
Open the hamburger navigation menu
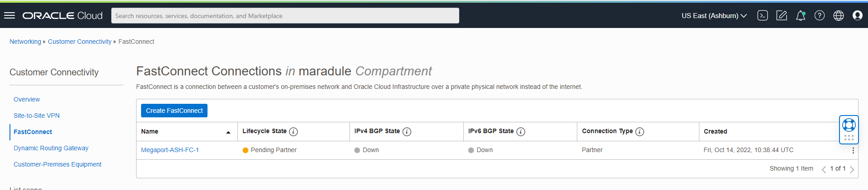coord(9,16)
